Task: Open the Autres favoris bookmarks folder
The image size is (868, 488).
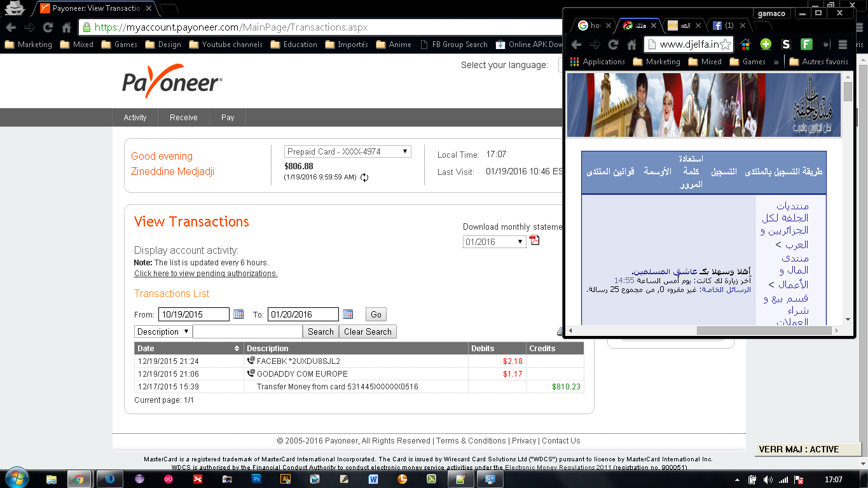Action: pyautogui.click(x=818, y=62)
